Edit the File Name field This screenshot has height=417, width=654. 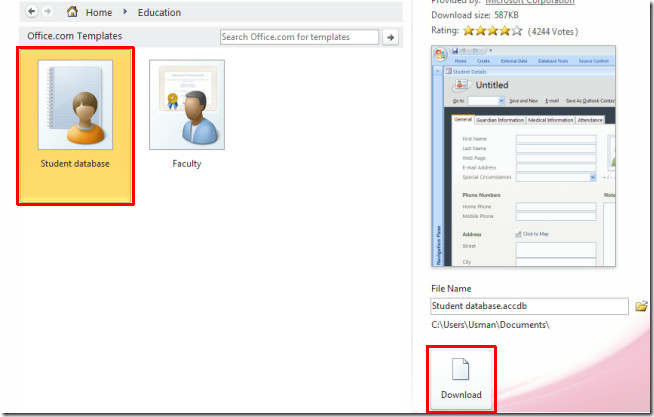click(x=529, y=306)
